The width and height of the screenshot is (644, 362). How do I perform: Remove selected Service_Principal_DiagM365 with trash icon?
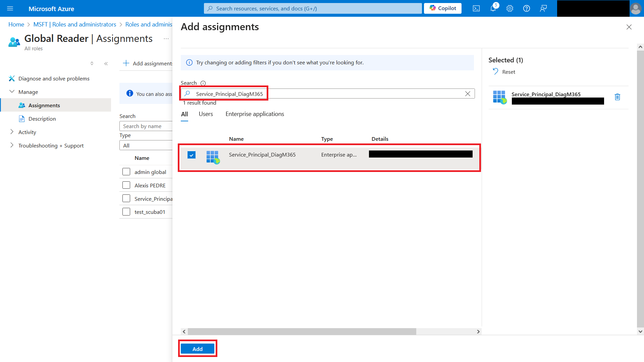pos(617,97)
